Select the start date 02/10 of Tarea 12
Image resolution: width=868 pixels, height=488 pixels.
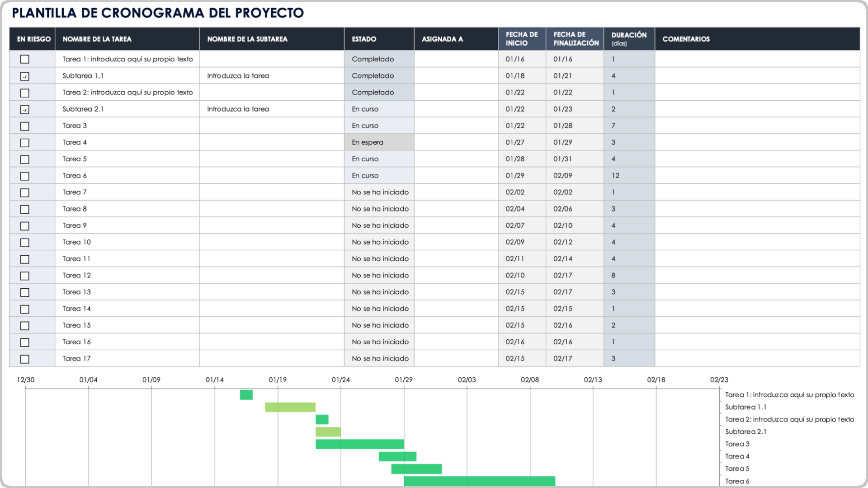522,275
